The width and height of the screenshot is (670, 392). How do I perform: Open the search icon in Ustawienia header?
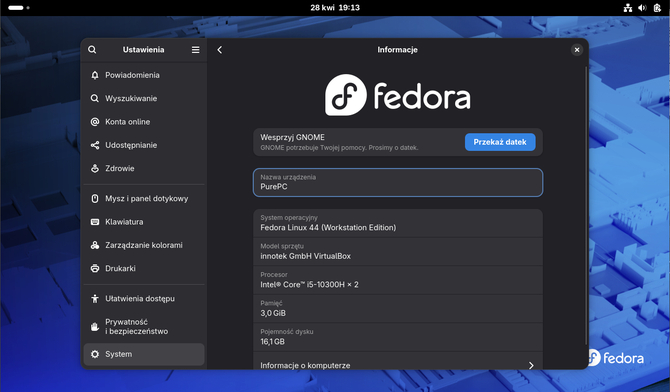click(x=92, y=50)
